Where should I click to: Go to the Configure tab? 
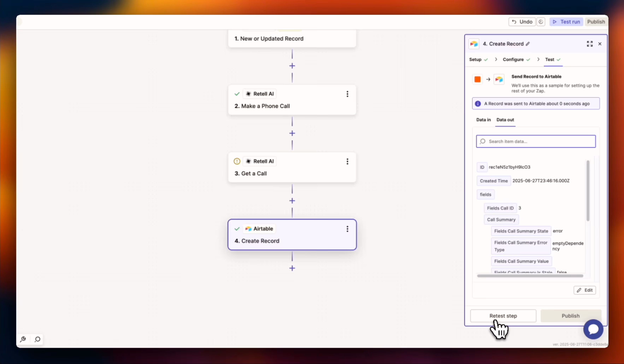point(513,59)
